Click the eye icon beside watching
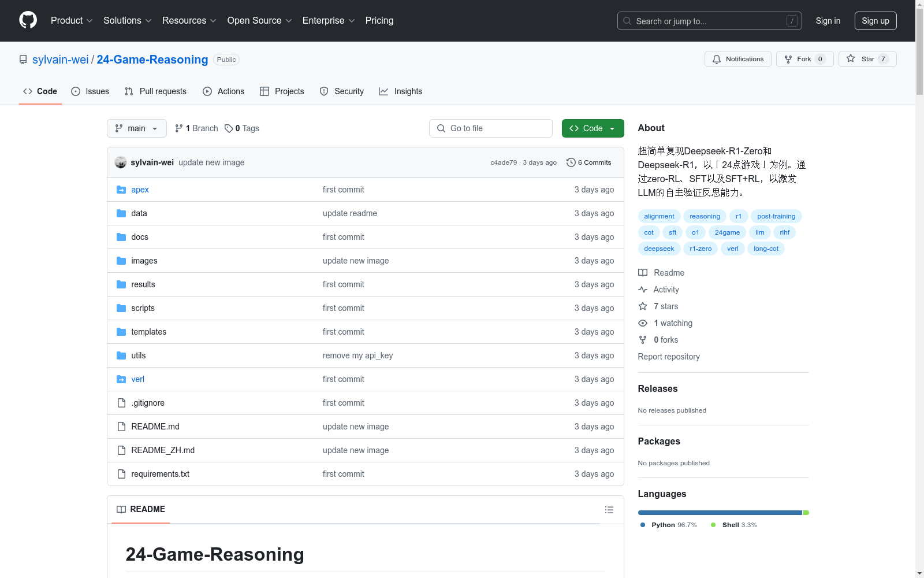Image resolution: width=924 pixels, height=578 pixels. 643,323
